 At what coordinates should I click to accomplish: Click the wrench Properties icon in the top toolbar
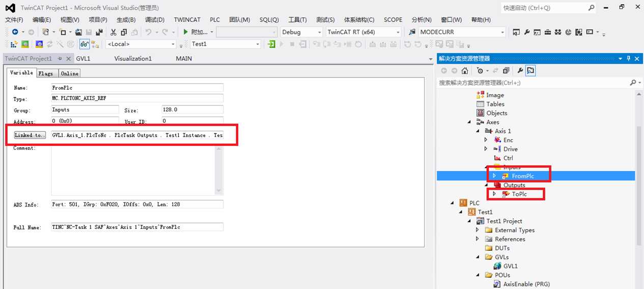click(x=526, y=32)
